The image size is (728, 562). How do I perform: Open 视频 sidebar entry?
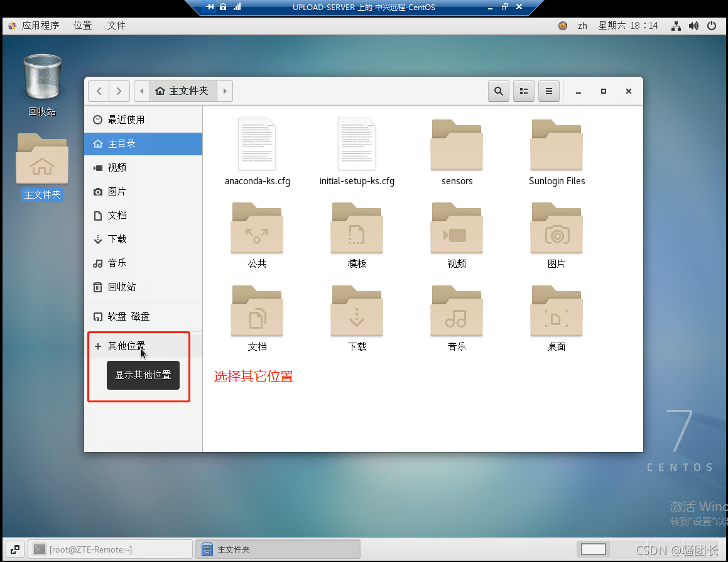(x=143, y=168)
